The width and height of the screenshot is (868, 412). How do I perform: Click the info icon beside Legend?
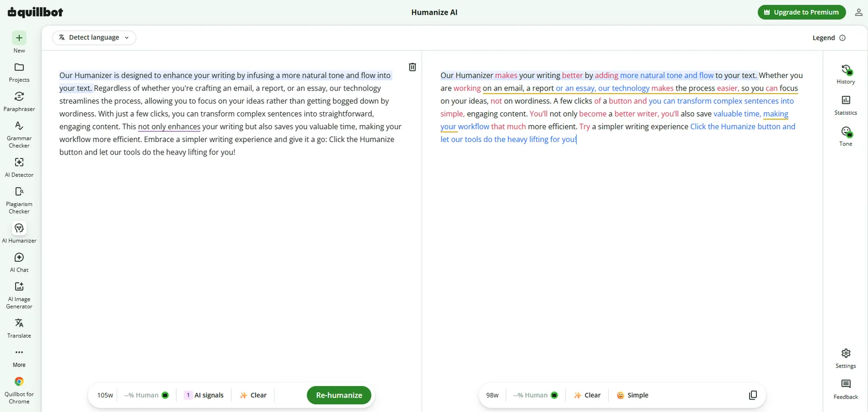(x=843, y=38)
